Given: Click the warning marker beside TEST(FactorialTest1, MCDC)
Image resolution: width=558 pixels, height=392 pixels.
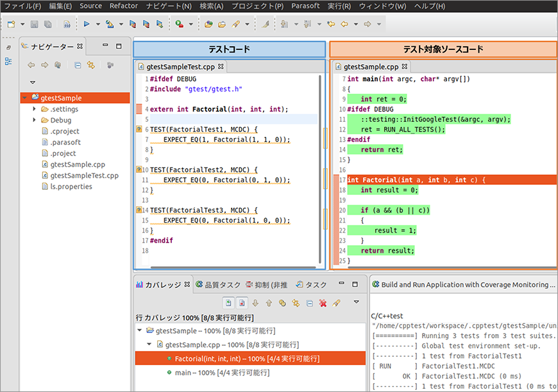Looking at the screenshot, I should coord(139,129).
